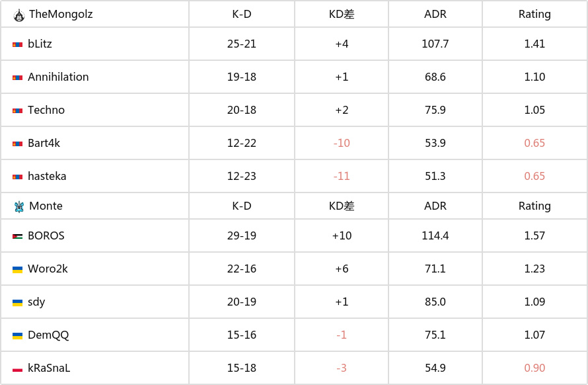Select player name Annihilation
The image size is (588, 385).
tap(58, 77)
